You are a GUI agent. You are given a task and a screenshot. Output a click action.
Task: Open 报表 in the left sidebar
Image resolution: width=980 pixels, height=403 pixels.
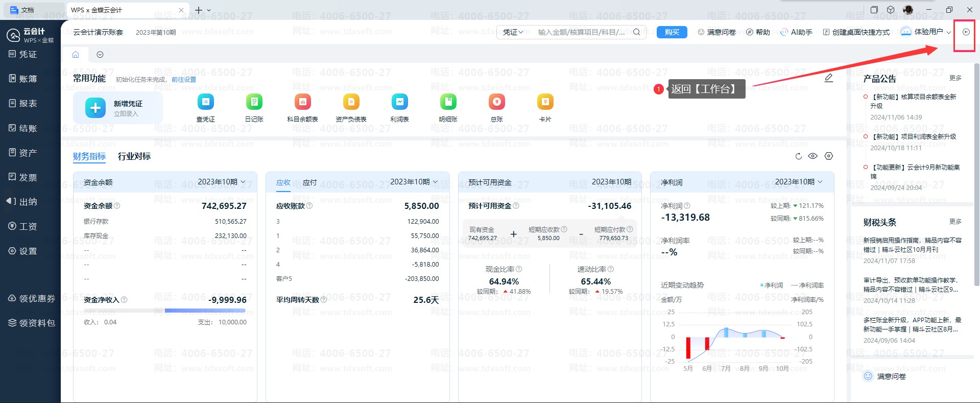click(28, 103)
